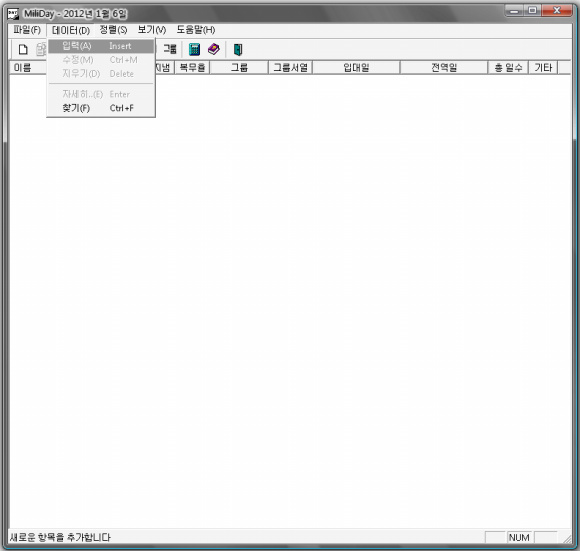The height and width of the screenshot is (551, 580).
Task: Open the 도움말(H) menu
Action: point(196,30)
